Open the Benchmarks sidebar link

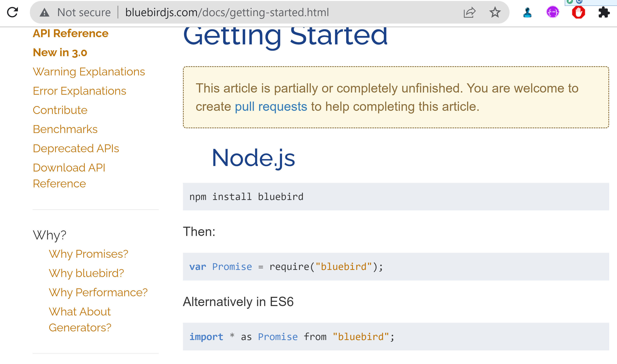65,129
